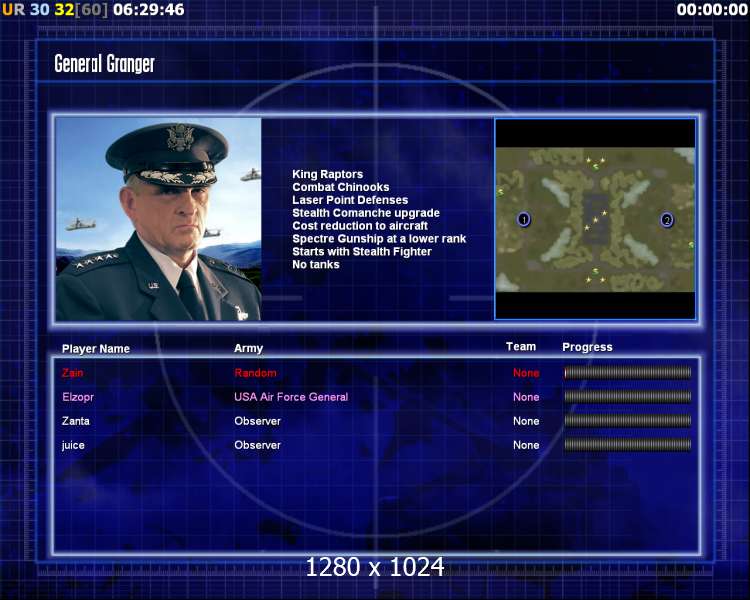Click the team None value for Zain
750x600 pixels.
pyautogui.click(x=526, y=373)
